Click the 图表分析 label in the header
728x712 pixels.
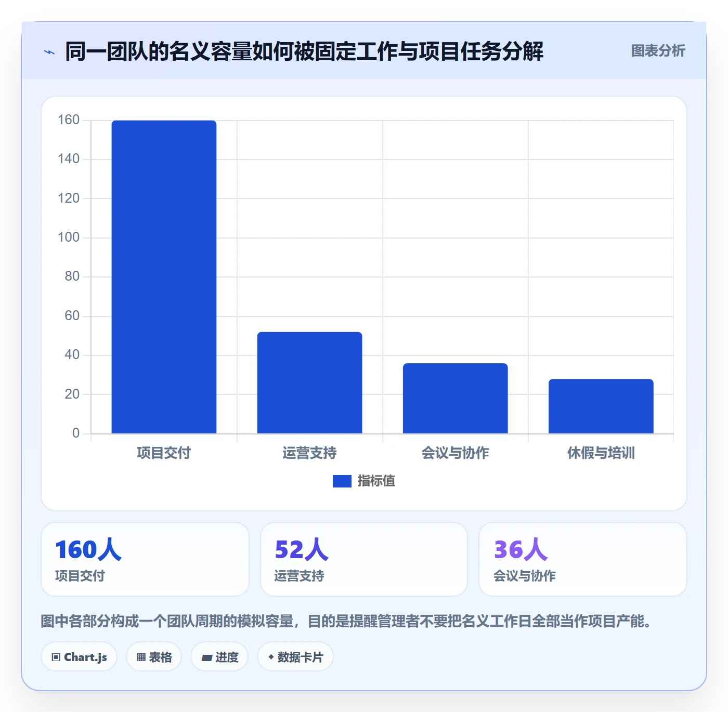coord(658,51)
